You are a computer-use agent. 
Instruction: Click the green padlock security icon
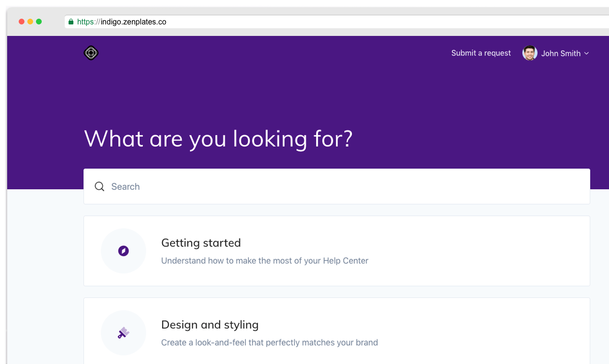point(71,22)
